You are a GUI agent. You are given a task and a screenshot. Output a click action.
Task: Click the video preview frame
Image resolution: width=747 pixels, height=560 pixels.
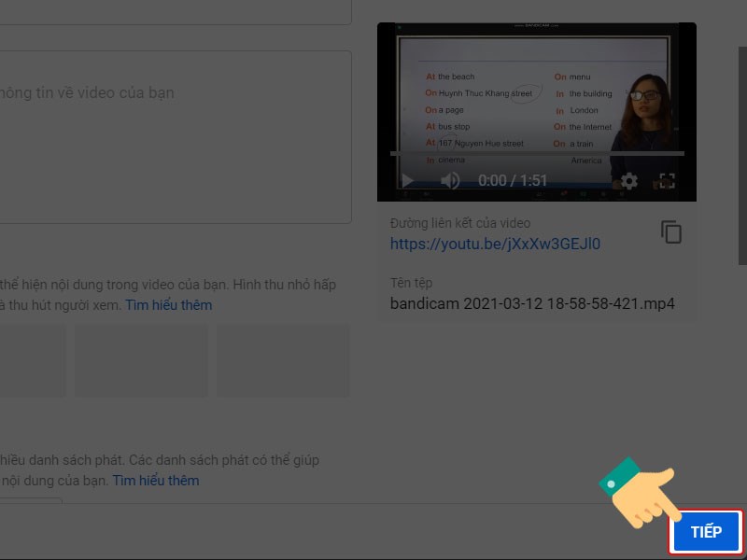pyautogui.click(x=536, y=112)
